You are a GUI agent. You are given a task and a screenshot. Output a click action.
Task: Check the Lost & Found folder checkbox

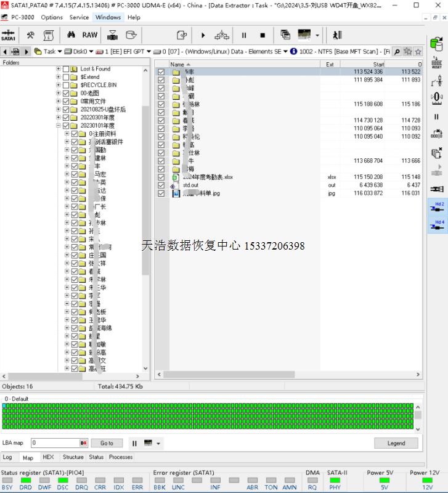click(66, 69)
